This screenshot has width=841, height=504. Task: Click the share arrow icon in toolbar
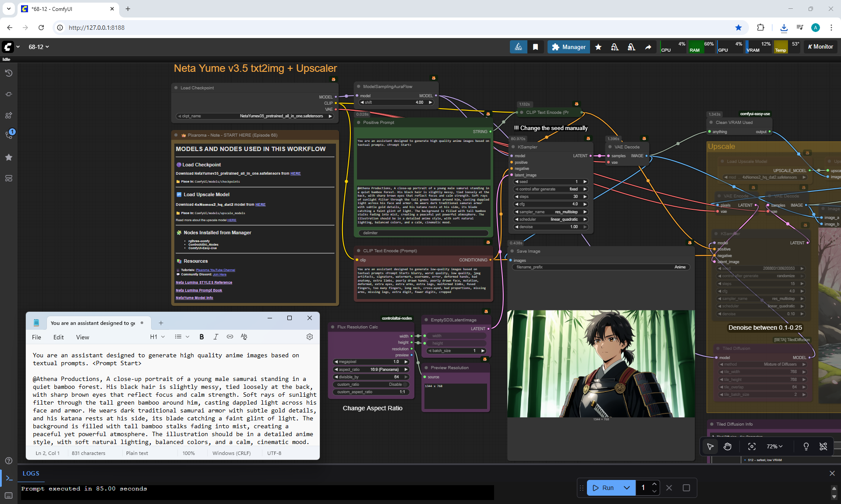pos(648,47)
